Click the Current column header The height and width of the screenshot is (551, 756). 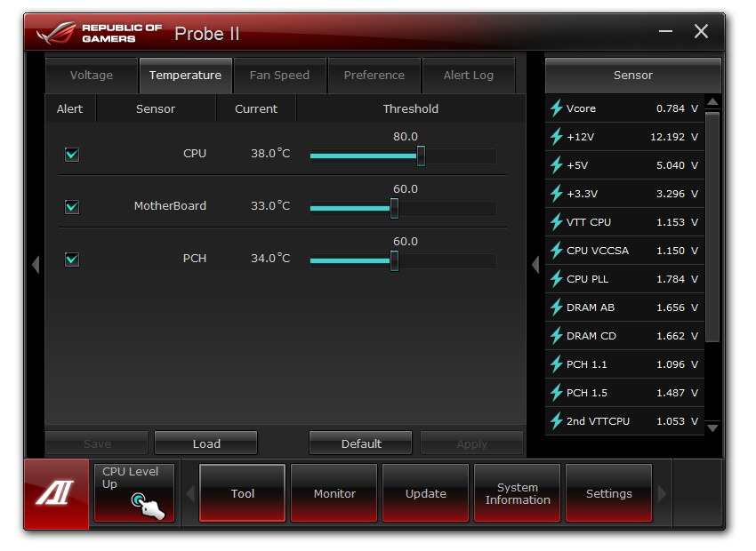point(256,108)
